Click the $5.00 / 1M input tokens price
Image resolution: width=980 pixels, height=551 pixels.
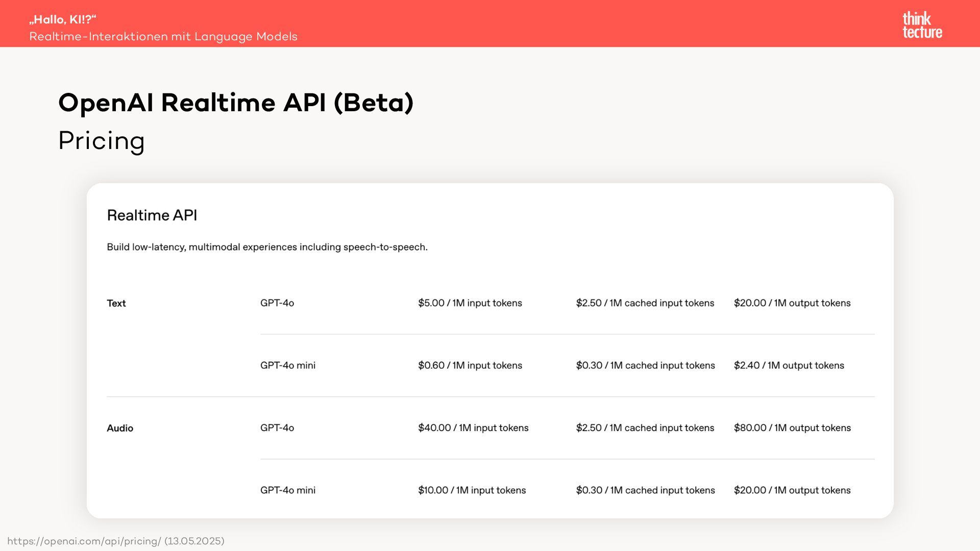pyautogui.click(x=470, y=303)
